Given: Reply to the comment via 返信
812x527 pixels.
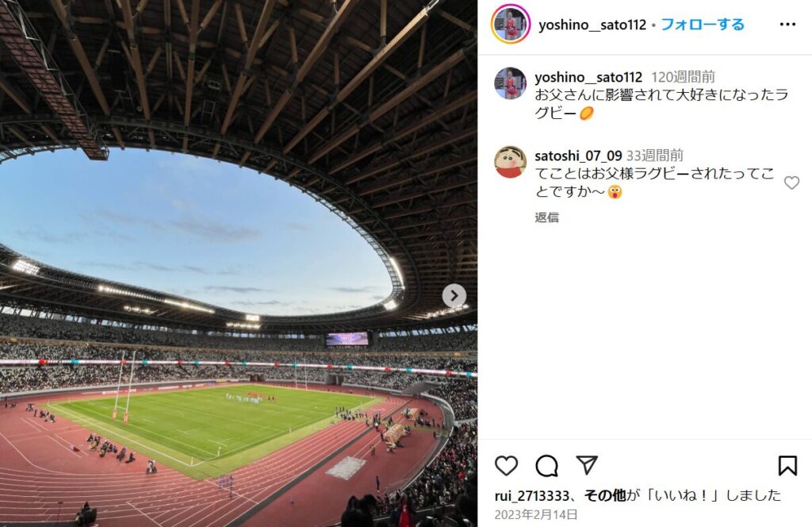Looking at the screenshot, I should click(547, 217).
